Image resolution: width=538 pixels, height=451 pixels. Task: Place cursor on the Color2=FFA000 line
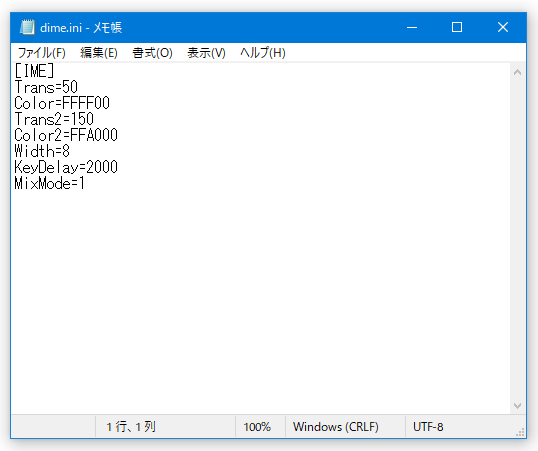[66, 135]
